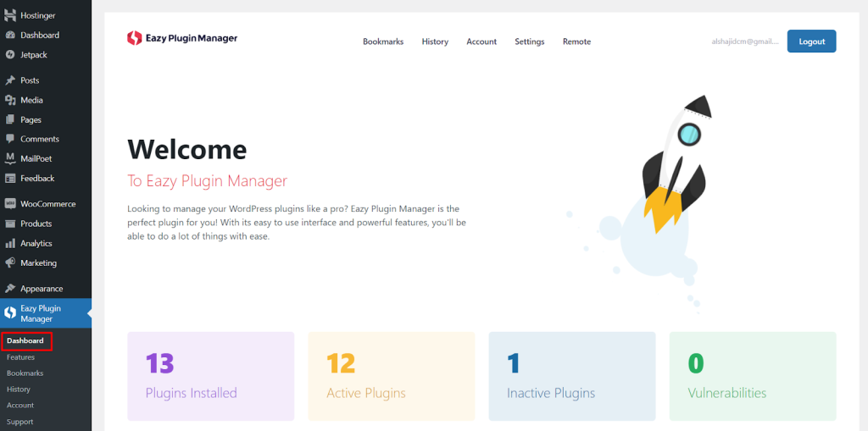Screen dimensions: 868x431
Task: Open Account submenu in sidebar
Action: (x=20, y=405)
